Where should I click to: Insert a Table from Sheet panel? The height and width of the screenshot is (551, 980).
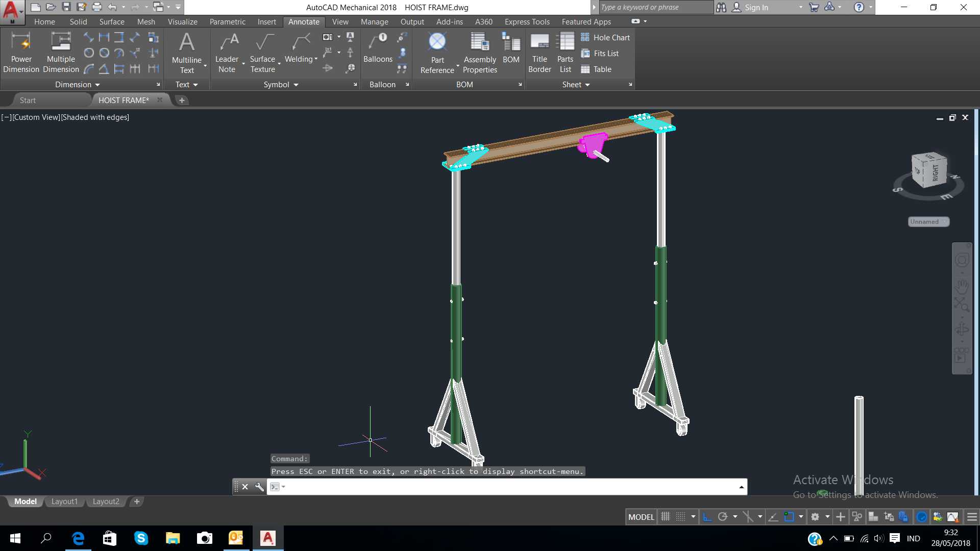coord(596,69)
